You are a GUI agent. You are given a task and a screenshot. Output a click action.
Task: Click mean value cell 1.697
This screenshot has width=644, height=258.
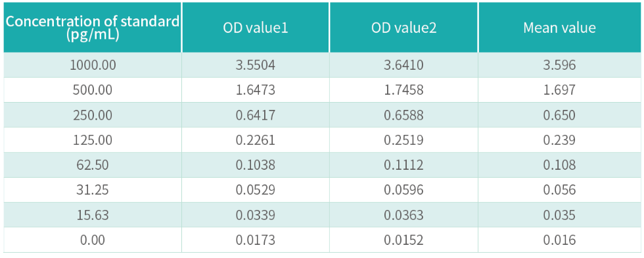(x=559, y=90)
